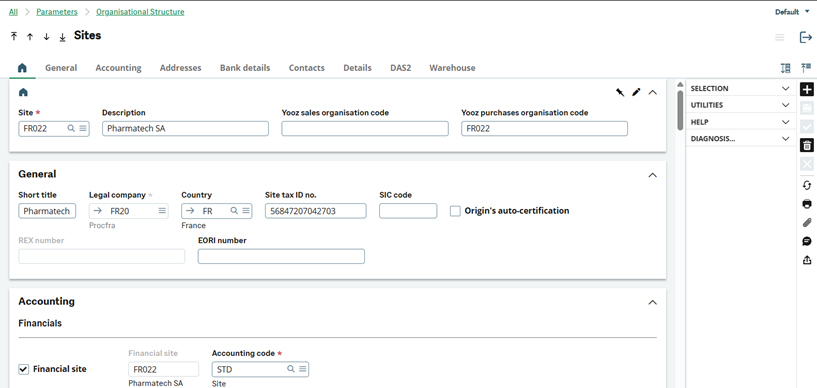
Task: Open the Addresses tab
Action: pyautogui.click(x=180, y=68)
